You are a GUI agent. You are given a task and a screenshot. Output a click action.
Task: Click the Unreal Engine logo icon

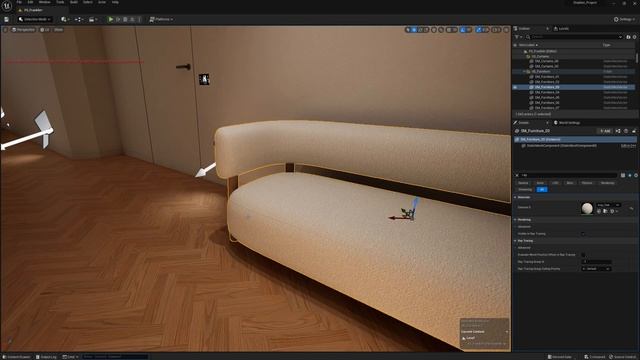coord(7,6)
